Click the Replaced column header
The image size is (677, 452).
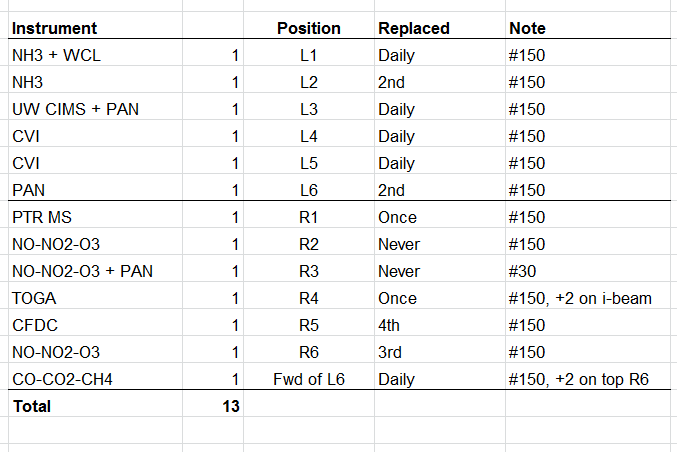coord(413,29)
